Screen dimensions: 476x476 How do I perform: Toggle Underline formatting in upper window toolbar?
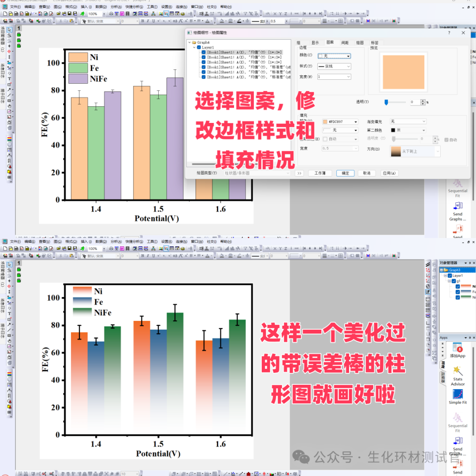pyautogui.click(x=153, y=21)
